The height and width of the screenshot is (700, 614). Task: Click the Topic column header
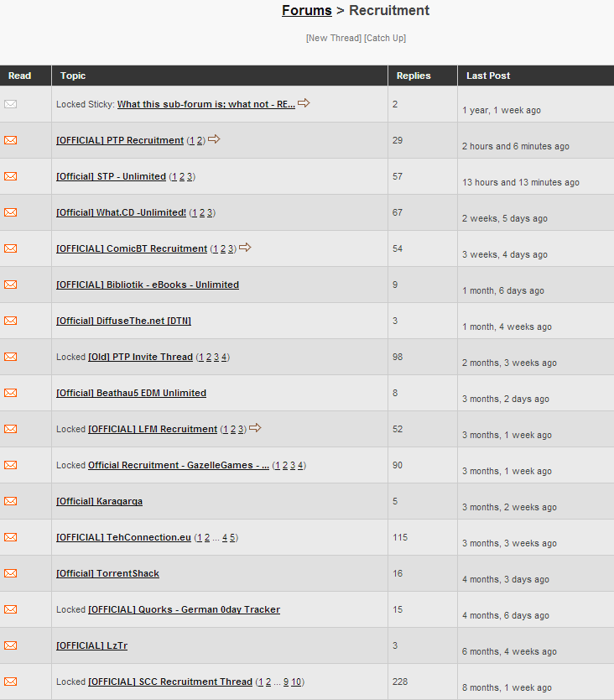73,76
